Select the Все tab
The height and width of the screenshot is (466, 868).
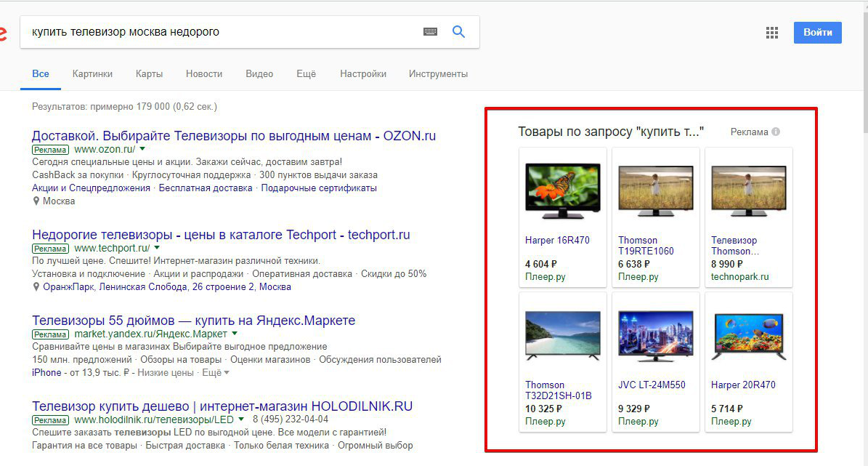41,73
